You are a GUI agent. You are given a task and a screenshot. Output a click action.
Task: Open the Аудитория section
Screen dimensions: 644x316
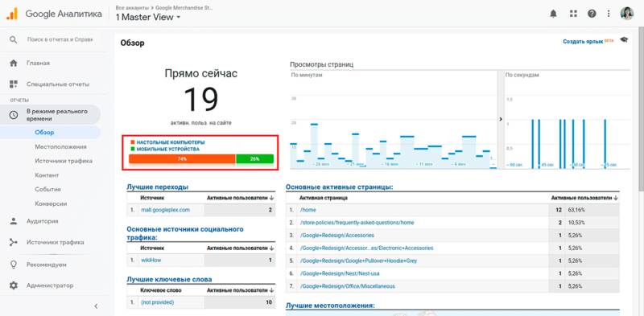(43, 221)
